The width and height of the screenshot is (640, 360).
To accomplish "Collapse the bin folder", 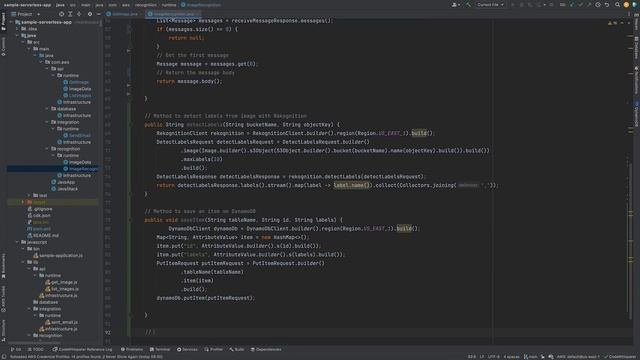I will coord(23,249).
